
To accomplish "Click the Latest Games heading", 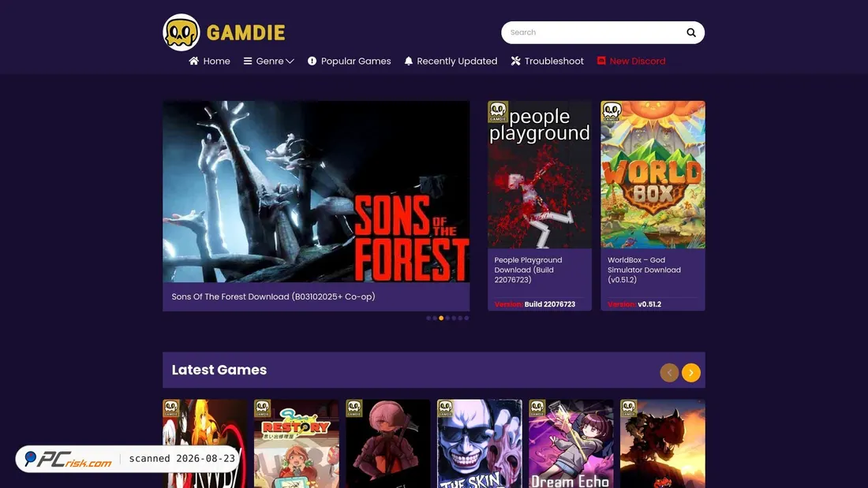I will (219, 370).
